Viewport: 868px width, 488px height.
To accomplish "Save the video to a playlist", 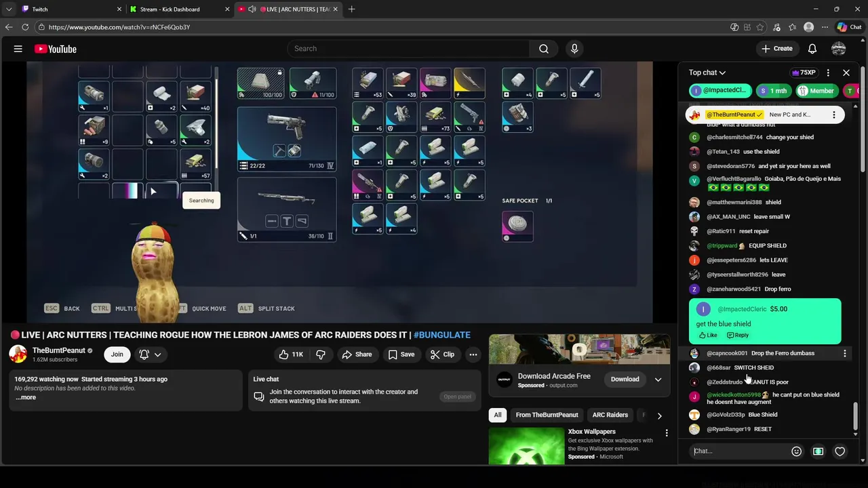I will tap(401, 354).
